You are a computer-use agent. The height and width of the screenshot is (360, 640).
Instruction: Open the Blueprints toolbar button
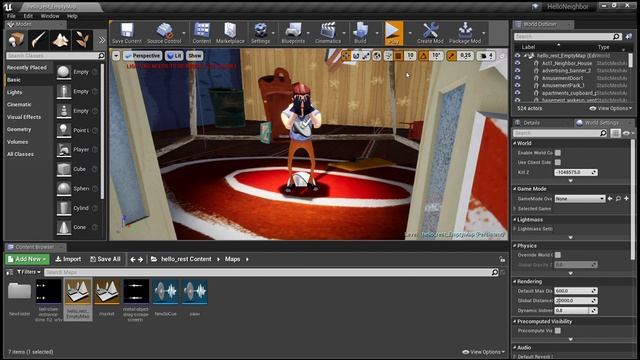(x=293, y=33)
